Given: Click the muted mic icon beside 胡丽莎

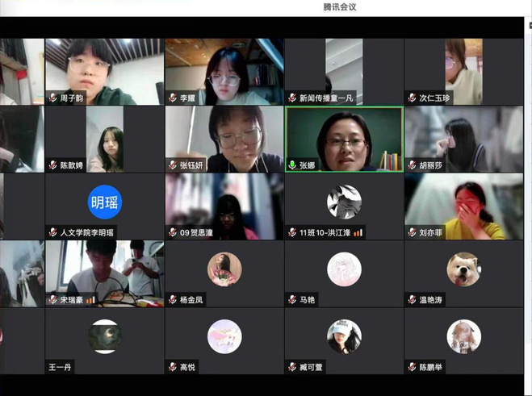Looking at the screenshot, I should pyautogui.click(x=412, y=165).
